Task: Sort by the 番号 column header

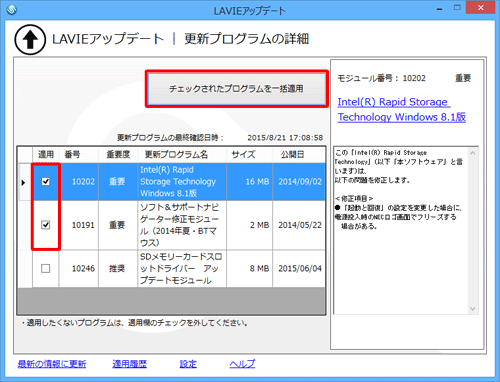Action: coord(79,154)
